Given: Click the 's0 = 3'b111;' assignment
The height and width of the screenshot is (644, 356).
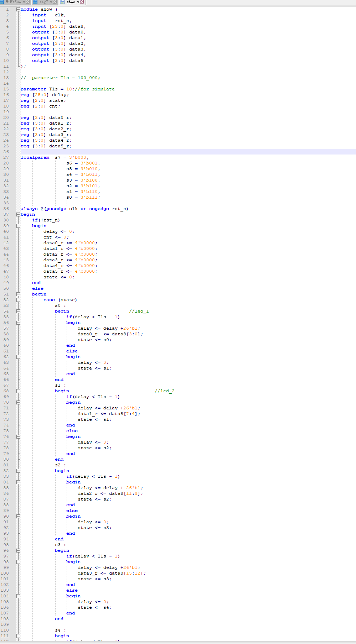Looking at the screenshot, I should click(83, 197).
